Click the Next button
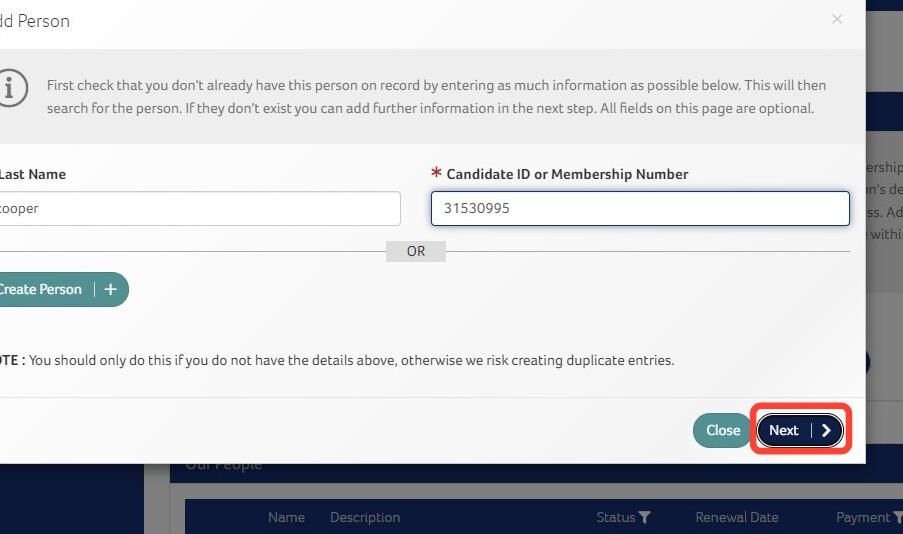The height and width of the screenshot is (534, 903). point(800,430)
